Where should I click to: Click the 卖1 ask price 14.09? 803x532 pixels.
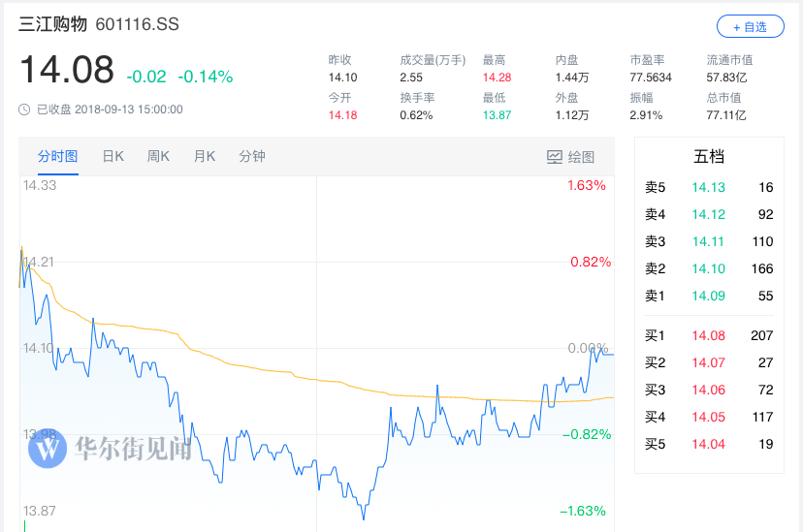[x=708, y=296]
